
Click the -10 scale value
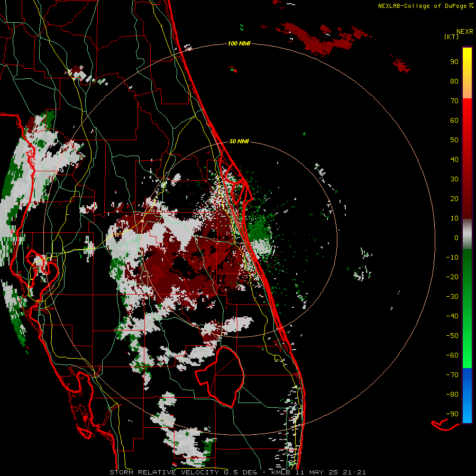pos(452,258)
